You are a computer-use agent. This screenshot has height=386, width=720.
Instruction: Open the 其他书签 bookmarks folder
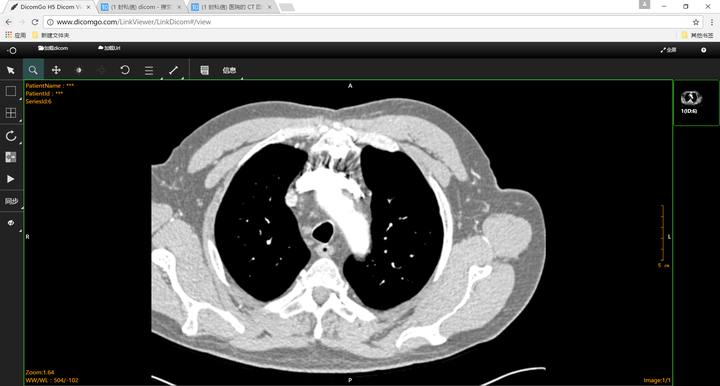tap(698, 35)
